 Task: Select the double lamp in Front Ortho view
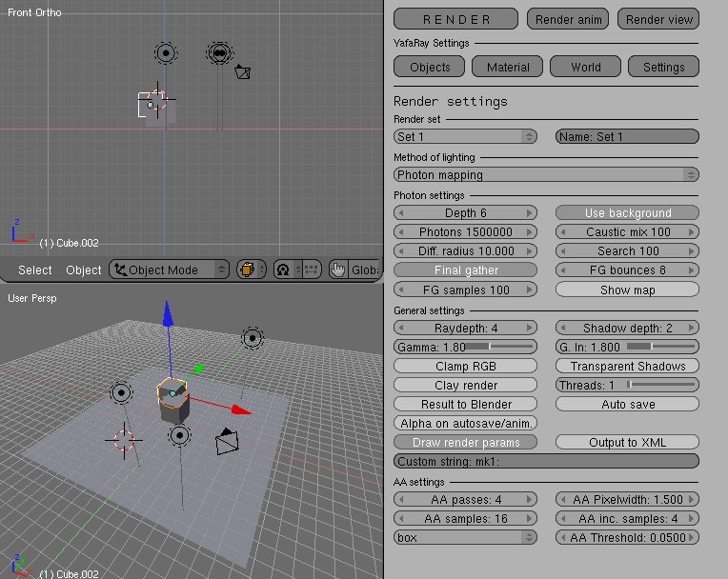[219, 53]
